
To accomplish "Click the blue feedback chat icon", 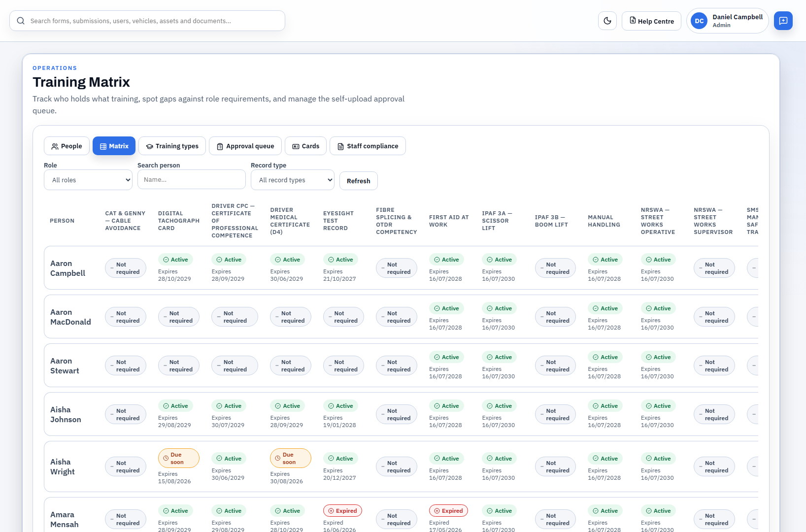I will click(783, 21).
